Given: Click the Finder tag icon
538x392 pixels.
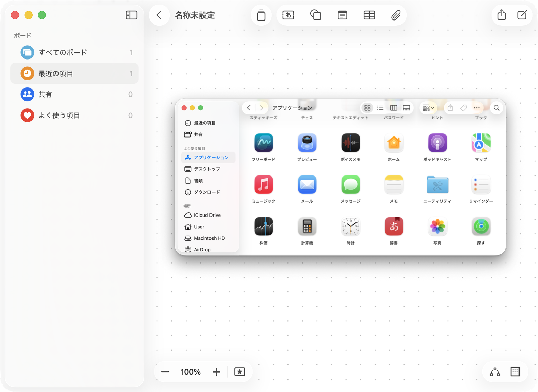Looking at the screenshot, I should pos(464,108).
